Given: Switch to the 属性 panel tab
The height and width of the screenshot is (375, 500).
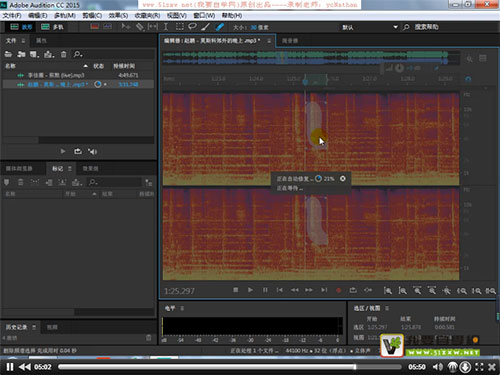Looking at the screenshot, I should [41, 41].
